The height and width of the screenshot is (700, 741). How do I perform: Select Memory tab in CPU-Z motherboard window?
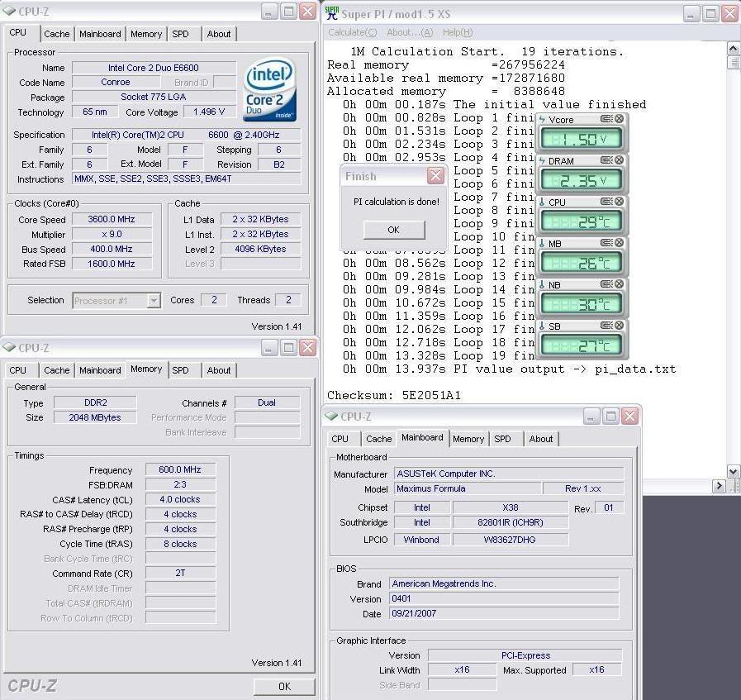pyautogui.click(x=468, y=439)
